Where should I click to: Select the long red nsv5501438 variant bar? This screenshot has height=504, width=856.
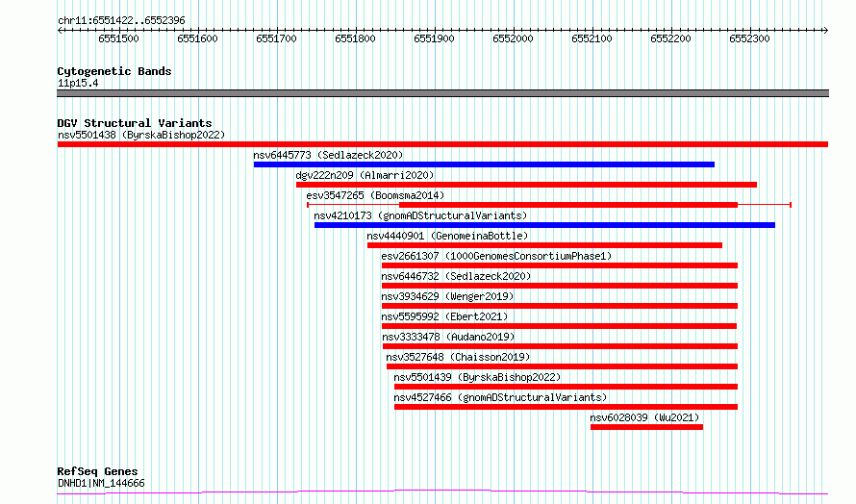click(x=442, y=144)
